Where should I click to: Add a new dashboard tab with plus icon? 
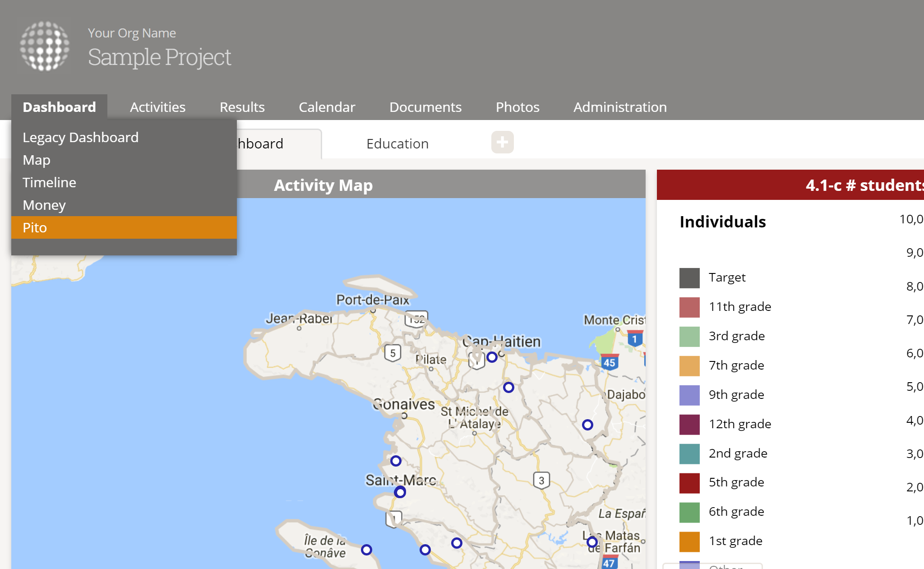[502, 143]
